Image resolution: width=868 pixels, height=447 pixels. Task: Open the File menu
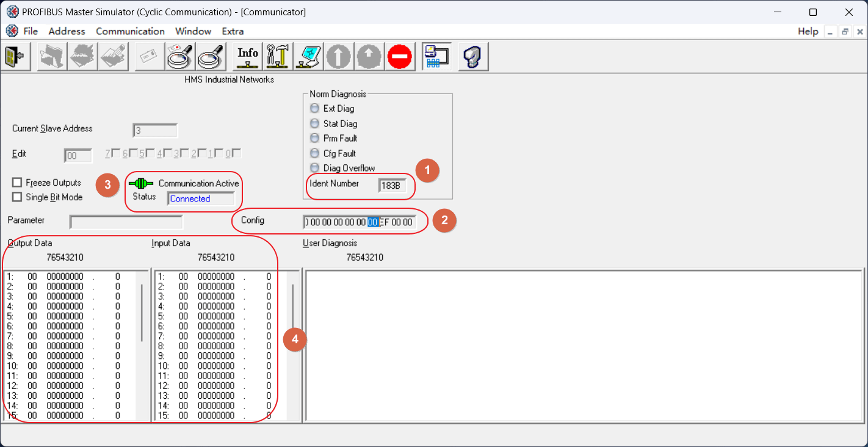tap(31, 31)
